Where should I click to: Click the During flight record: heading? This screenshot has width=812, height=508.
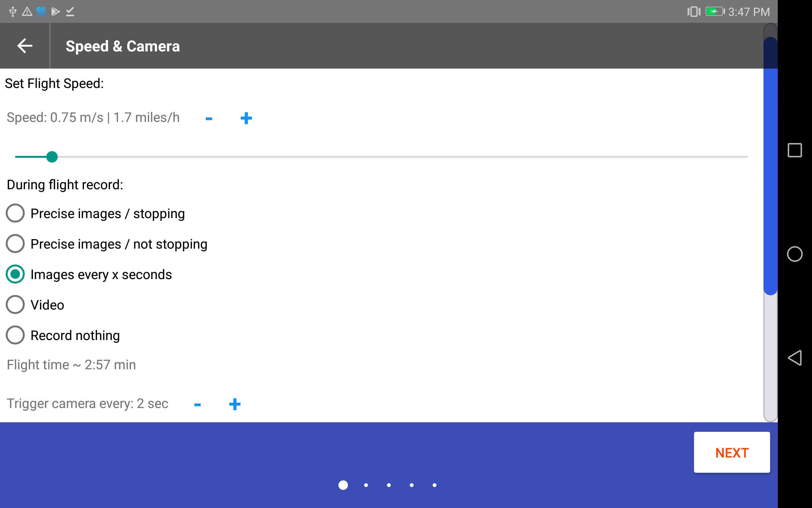65,185
